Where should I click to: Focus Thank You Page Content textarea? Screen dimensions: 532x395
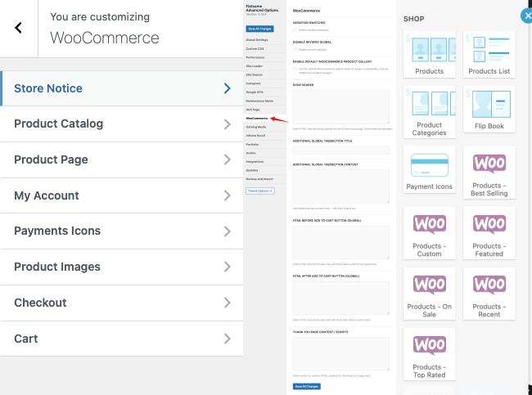point(341,354)
